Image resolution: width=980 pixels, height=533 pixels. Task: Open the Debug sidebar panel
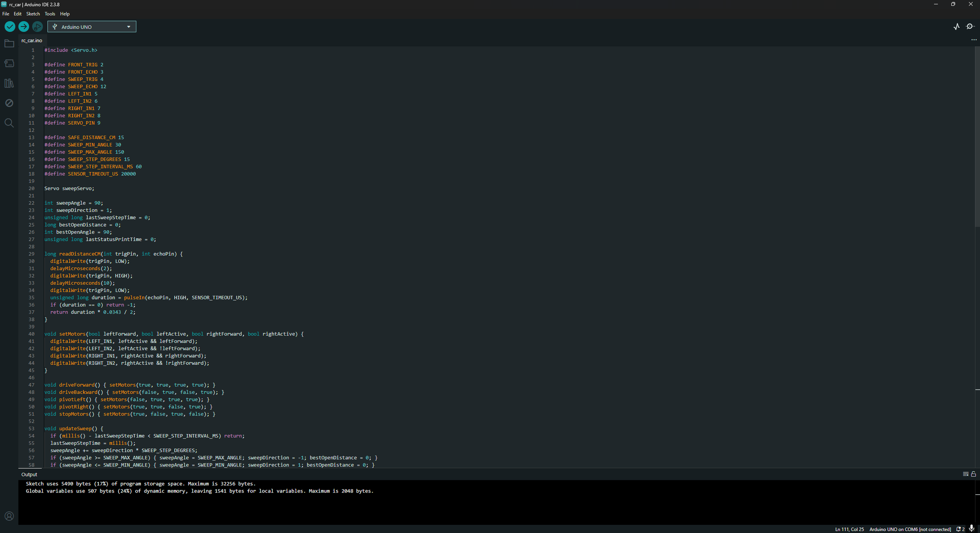(9, 103)
